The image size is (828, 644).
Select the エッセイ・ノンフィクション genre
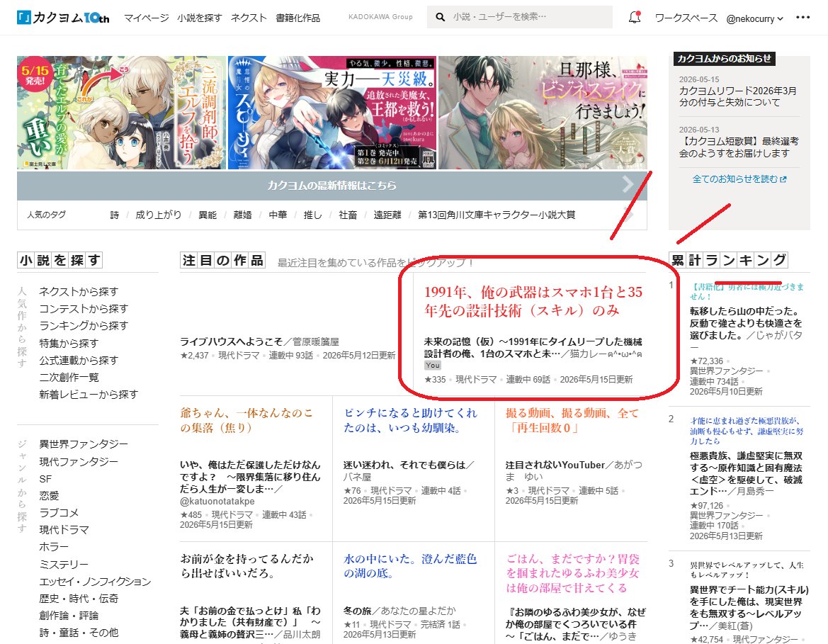[95, 582]
